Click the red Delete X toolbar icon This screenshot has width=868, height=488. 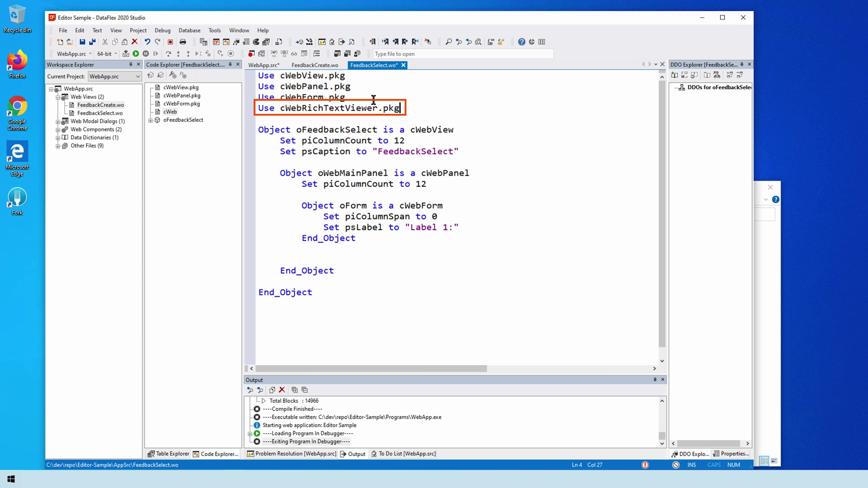point(134,42)
